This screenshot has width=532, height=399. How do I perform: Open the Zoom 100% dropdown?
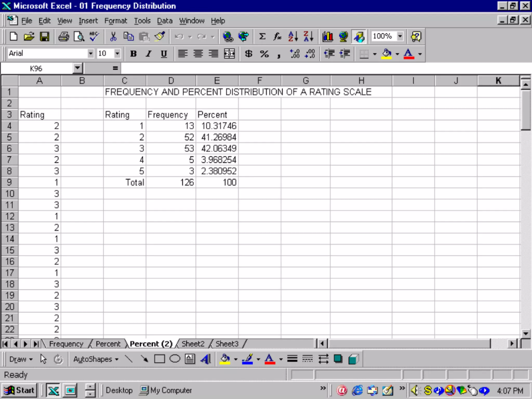click(x=400, y=36)
